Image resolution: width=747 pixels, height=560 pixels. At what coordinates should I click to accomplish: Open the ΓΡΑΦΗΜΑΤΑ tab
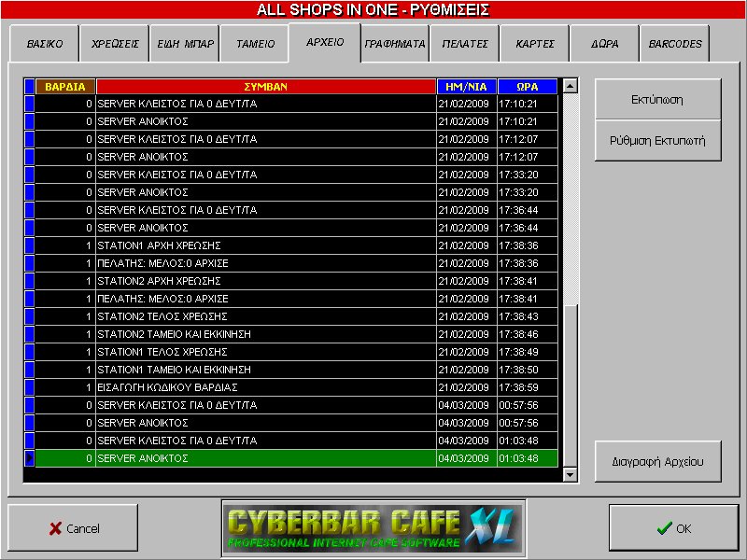pos(395,44)
